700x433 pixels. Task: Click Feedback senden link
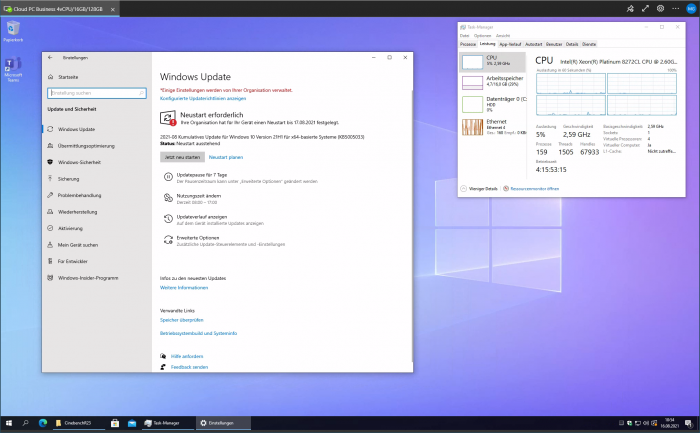point(189,367)
